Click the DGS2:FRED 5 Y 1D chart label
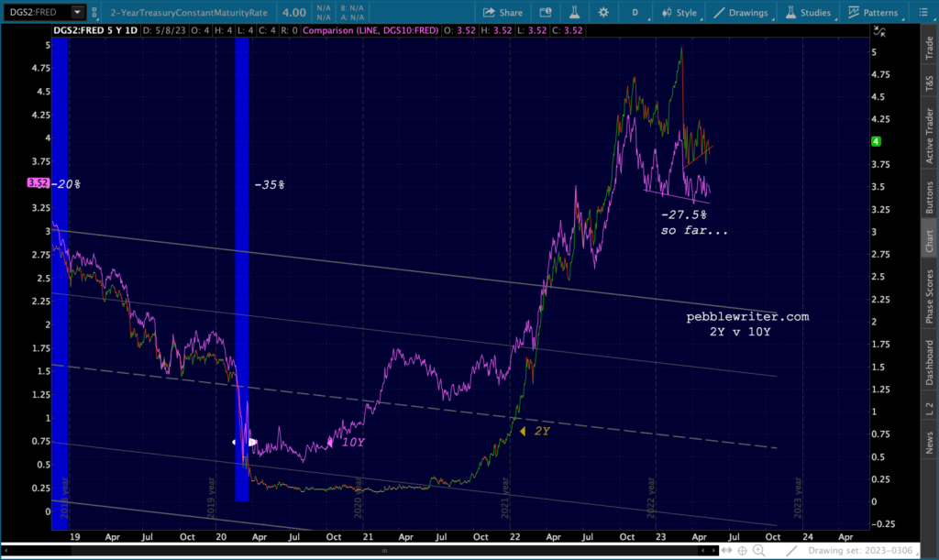Viewport: 939px width, 560px height. (95, 30)
